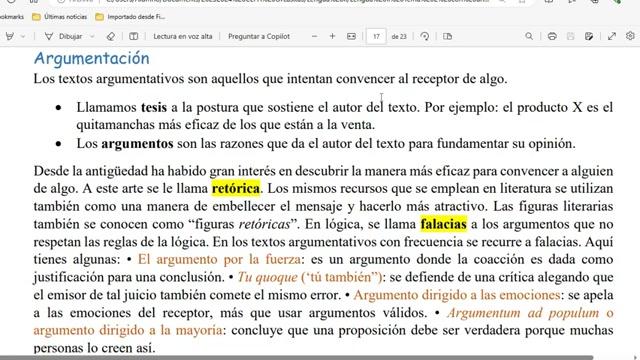Open PDF viewer settings gear

point(630,36)
